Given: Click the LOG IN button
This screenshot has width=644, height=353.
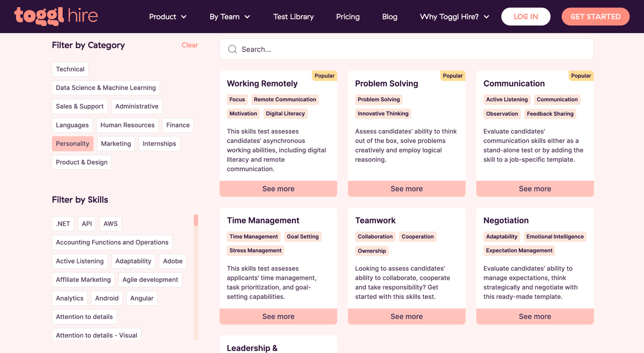Looking at the screenshot, I should (x=526, y=17).
